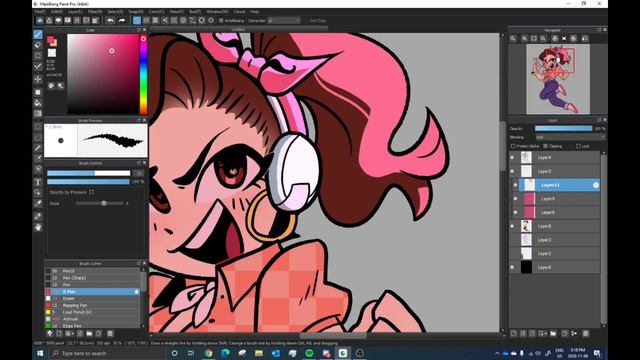This screenshot has width=640, height=360.
Task: Undock the Navigator panel
Action: pyautogui.click(x=599, y=30)
